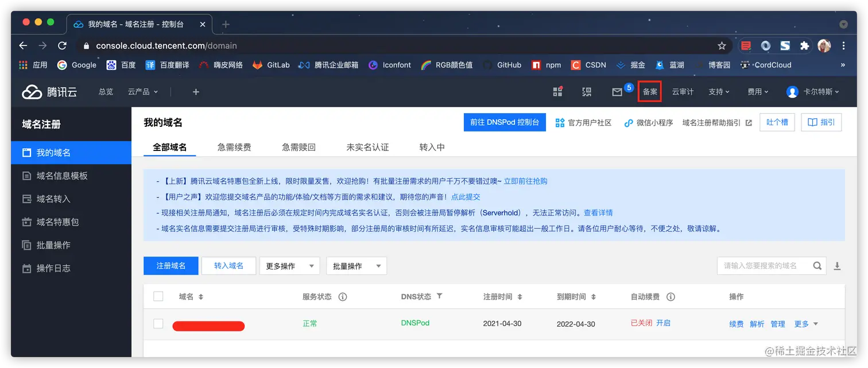This screenshot has width=868, height=368.
Task: Show more bookmarks via double chevron
Action: (843, 65)
